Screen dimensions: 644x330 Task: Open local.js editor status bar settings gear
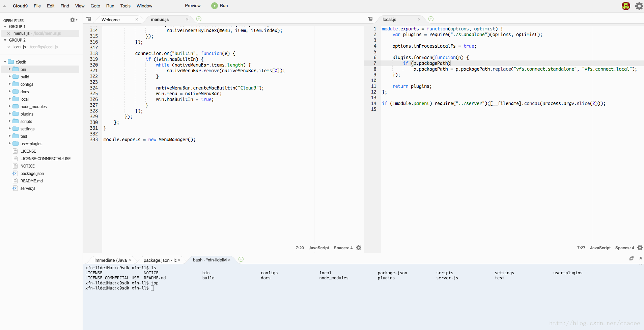click(640, 248)
